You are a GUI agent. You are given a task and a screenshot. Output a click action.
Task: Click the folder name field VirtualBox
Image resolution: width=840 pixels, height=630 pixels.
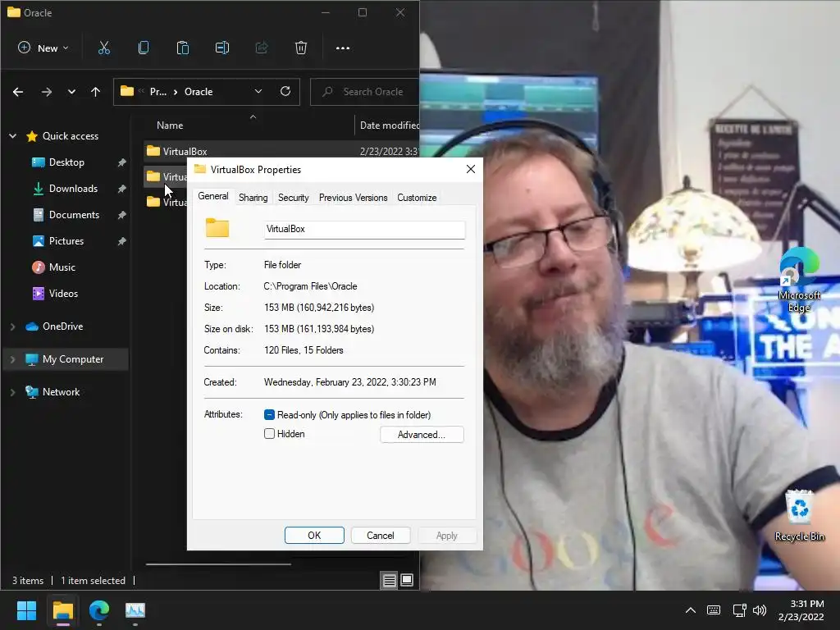(364, 230)
